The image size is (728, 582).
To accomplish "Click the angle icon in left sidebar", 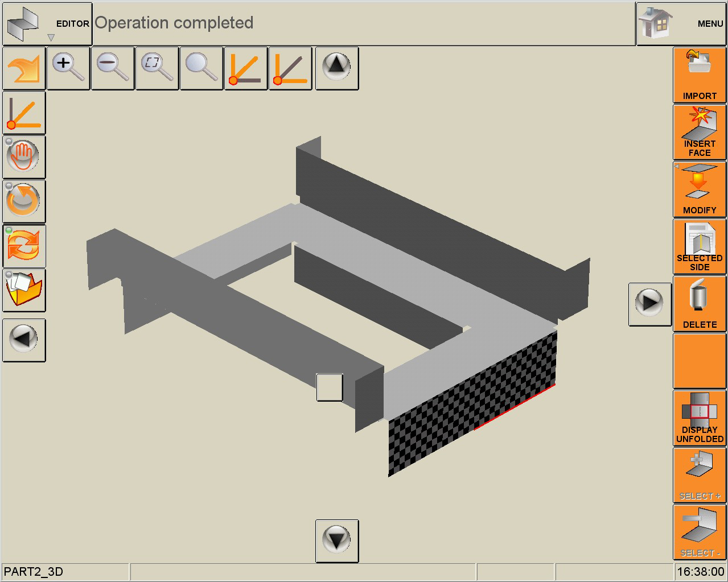I will pyautogui.click(x=24, y=113).
